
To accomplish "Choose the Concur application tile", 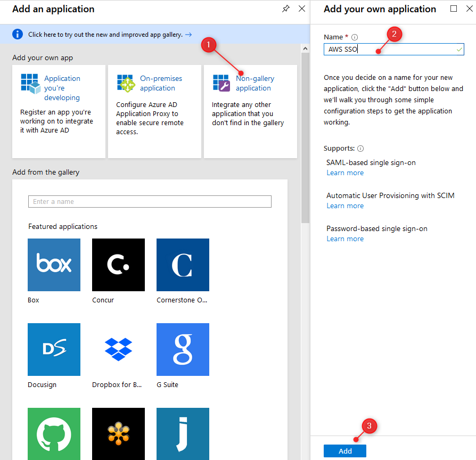I will (118, 265).
